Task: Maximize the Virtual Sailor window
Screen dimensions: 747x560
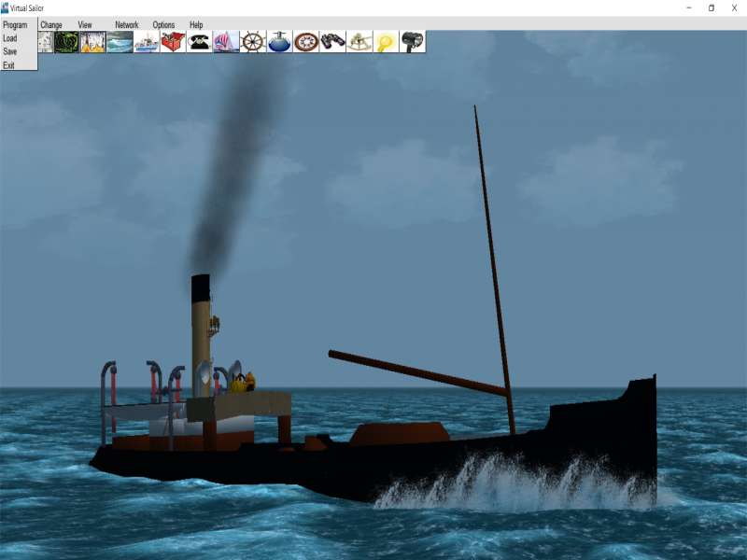Action: pos(712,8)
